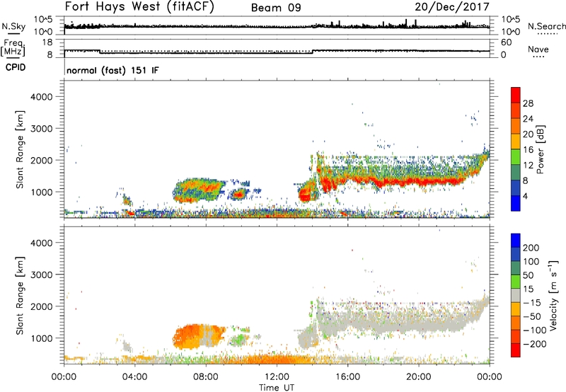
Task: Click the '08:00' time axis tick
Action: 206,377
